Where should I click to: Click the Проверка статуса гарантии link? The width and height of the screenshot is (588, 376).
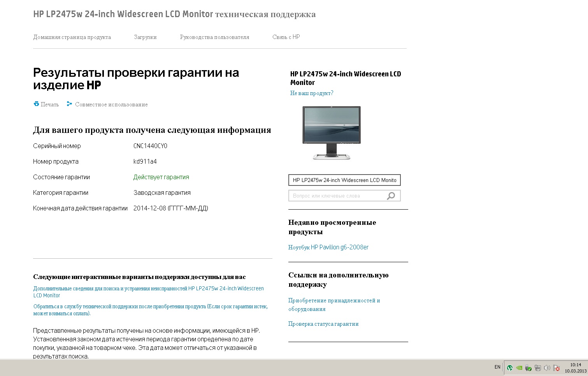coord(323,324)
